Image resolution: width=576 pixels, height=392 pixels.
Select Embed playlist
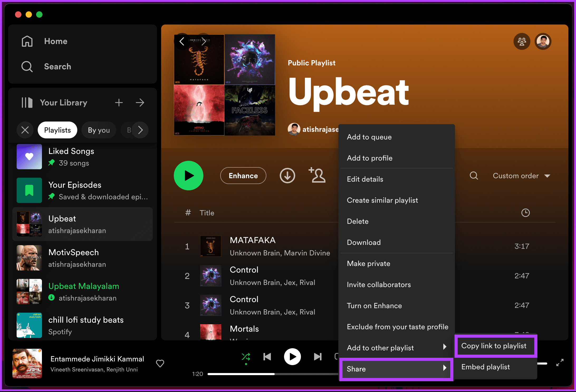click(x=496, y=367)
